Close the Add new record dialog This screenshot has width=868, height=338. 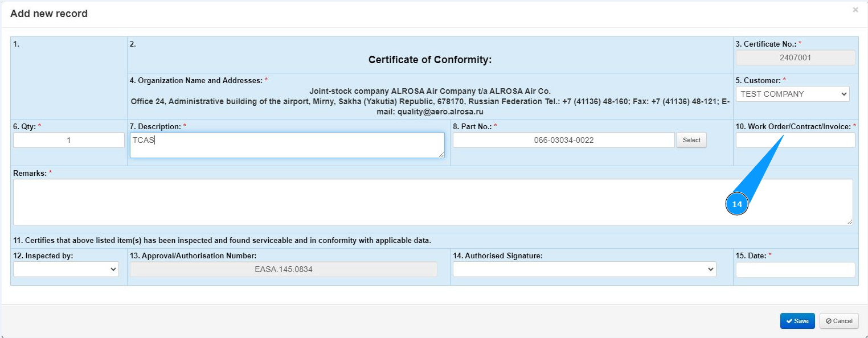click(x=855, y=10)
